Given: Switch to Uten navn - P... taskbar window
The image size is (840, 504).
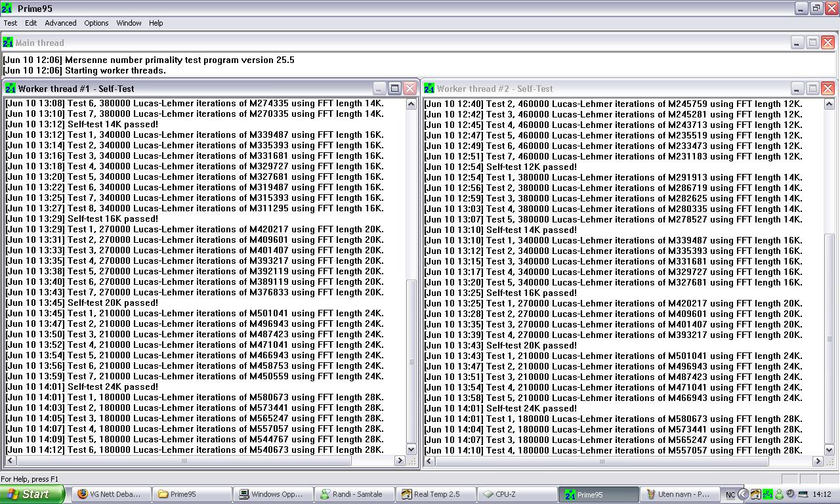Looking at the screenshot, I should (x=680, y=494).
